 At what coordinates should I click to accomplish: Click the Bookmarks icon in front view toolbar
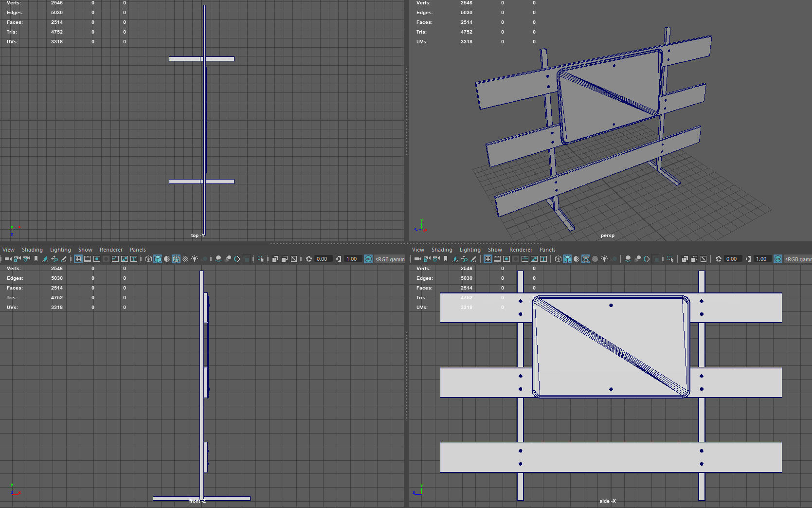[x=36, y=259]
